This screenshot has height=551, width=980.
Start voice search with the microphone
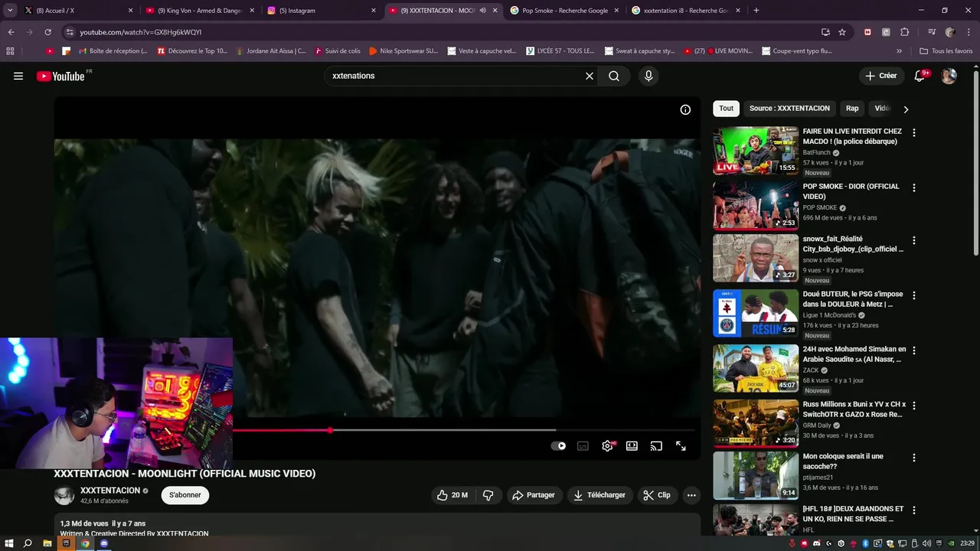(648, 76)
